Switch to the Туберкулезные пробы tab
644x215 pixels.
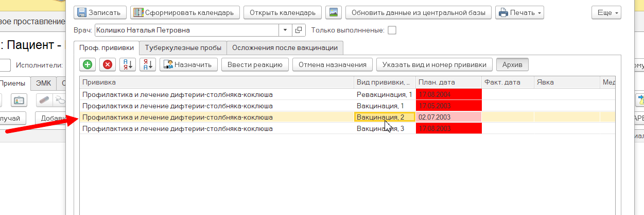(x=183, y=48)
